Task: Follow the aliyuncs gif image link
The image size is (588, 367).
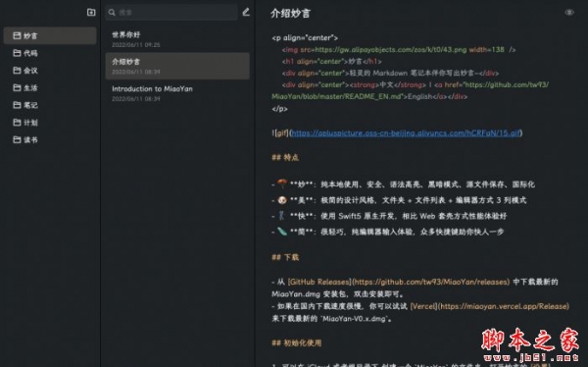Action: click(406, 133)
